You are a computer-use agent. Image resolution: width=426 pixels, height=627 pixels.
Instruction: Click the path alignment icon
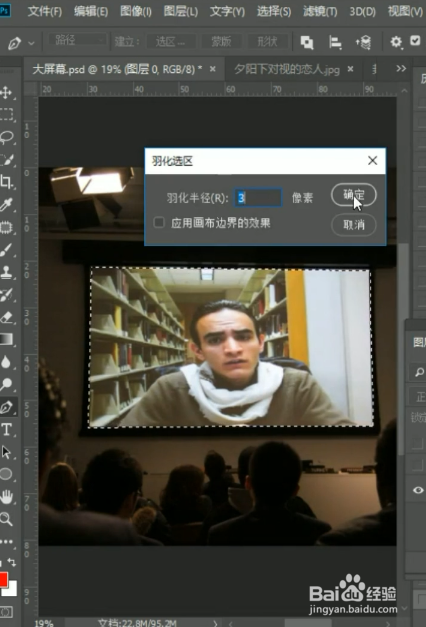pyautogui.click(x=335, y=42)
